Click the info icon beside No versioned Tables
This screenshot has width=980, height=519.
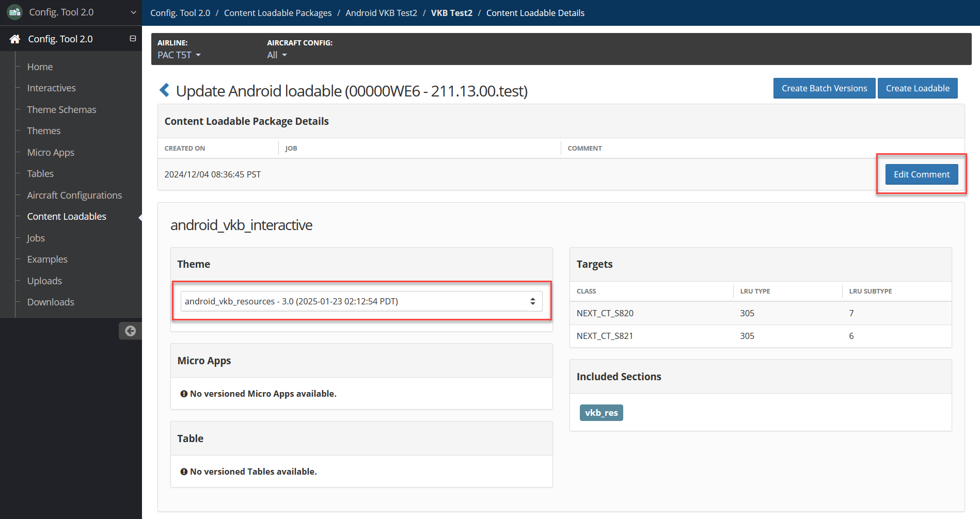click(184, 471)
